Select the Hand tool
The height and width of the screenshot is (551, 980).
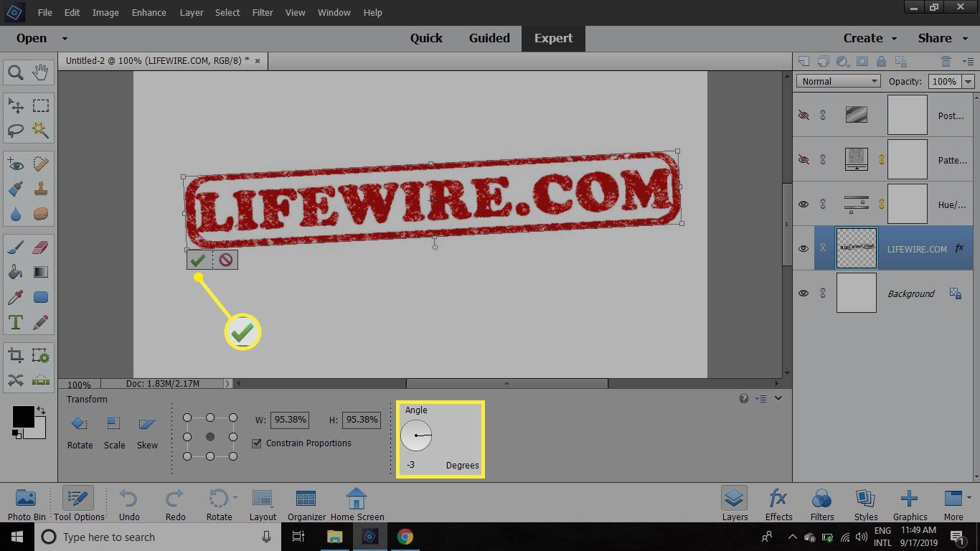pyautogui.click(x=41, y=72)
